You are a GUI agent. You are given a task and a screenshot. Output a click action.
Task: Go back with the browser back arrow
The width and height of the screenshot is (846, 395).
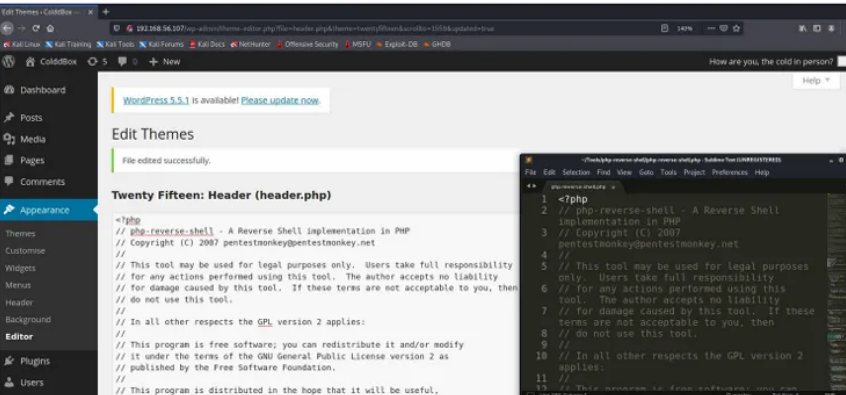(x=7, y=29)
